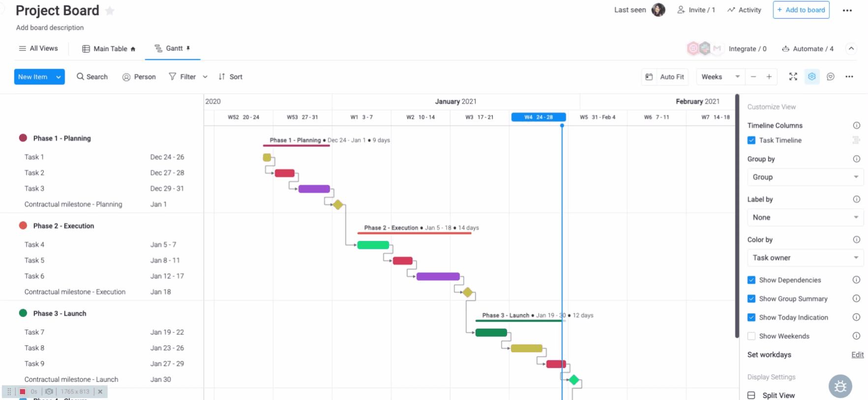Image resolution: width=868 pixels, height=400 pixels.
Task: Open the bug report floating button
Action: 840,386
